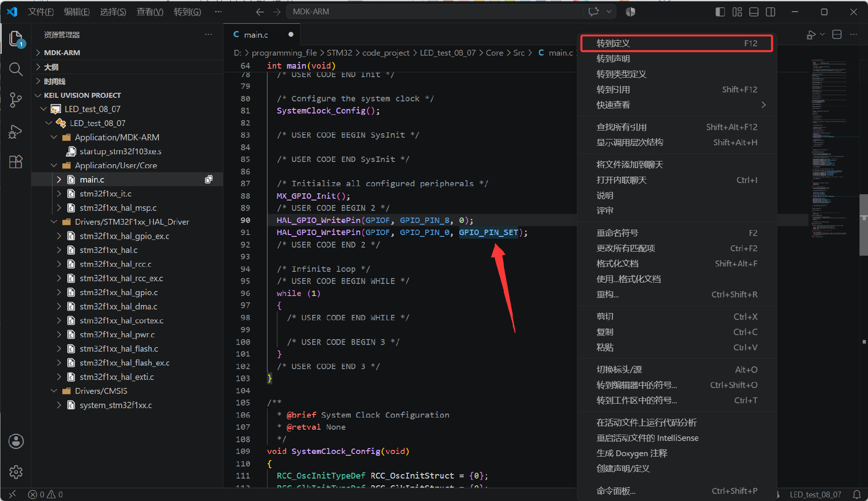Collapse the Drivers/CMSIS folder

pyautogui.click(x=127, y=391)
